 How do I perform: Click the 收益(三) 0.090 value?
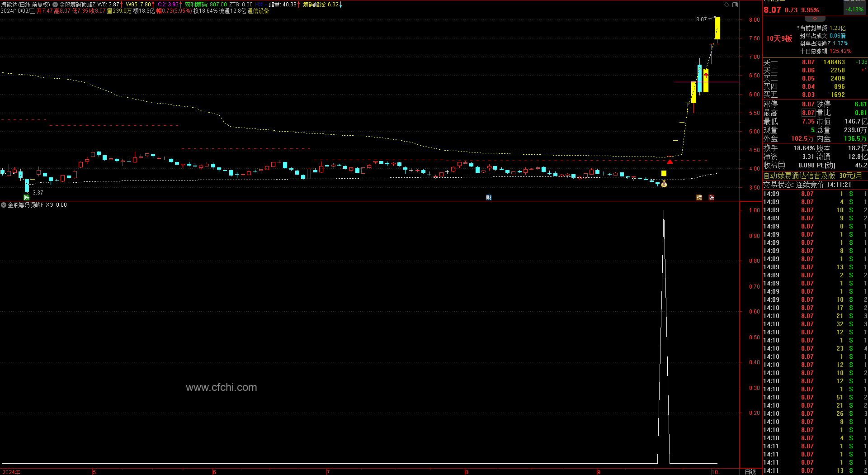click(806, 165)
